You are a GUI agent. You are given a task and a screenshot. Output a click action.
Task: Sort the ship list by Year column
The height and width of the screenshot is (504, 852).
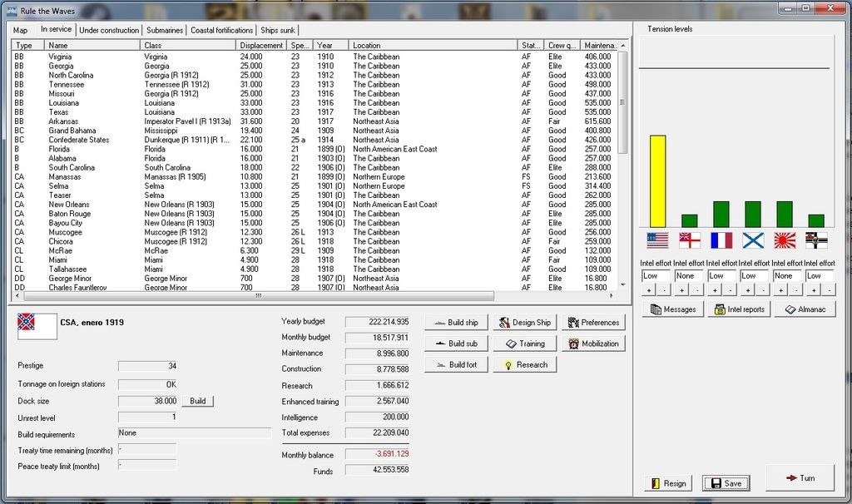331,46
